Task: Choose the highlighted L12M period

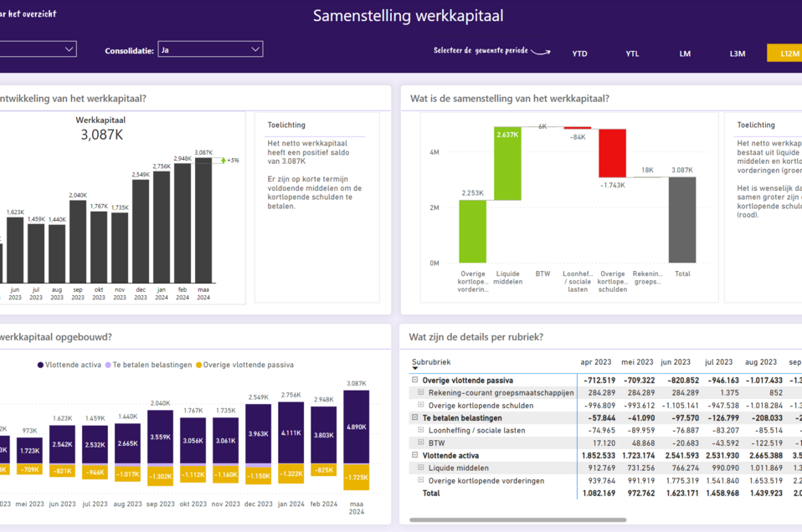Action: coord(785,54)
